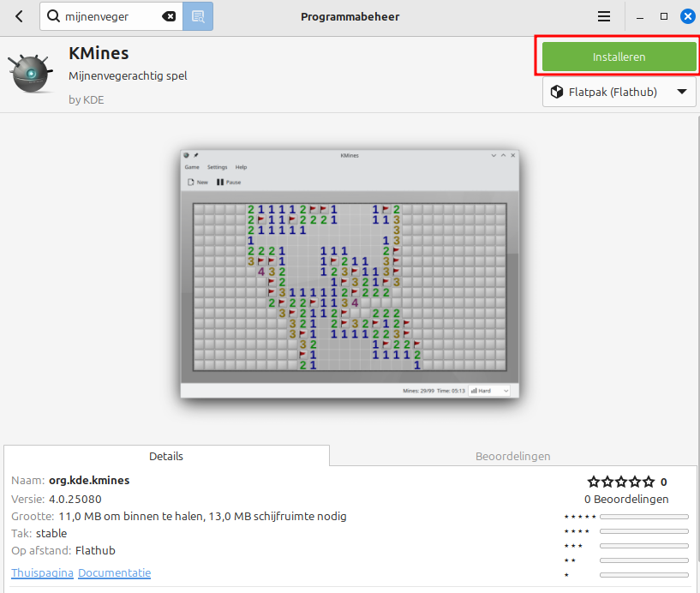Image resolution: width=700 pixels, height=593 pixels.
Task: Click the empty star rating icons
Action: coord(621,482)
